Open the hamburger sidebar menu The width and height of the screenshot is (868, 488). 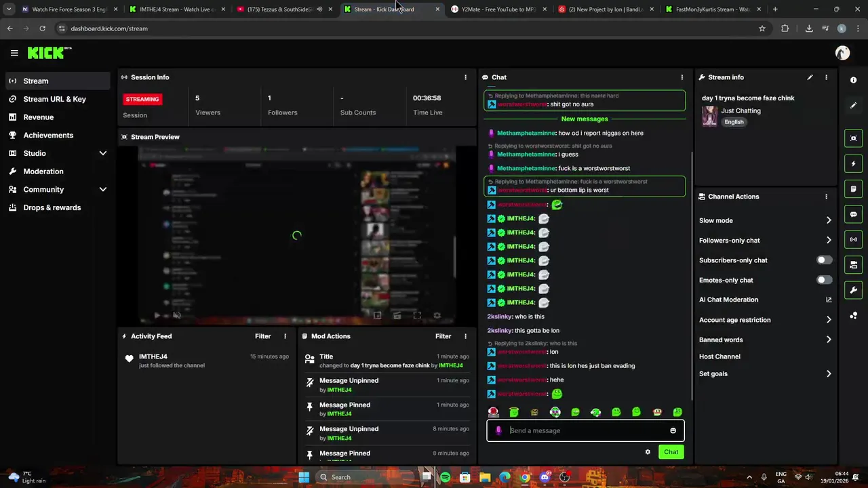tap(14, 53)
